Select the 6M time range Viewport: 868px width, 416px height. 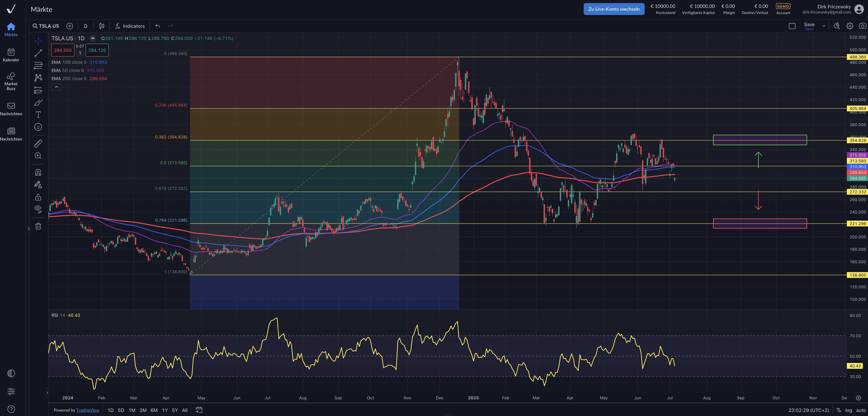[154, 410]
